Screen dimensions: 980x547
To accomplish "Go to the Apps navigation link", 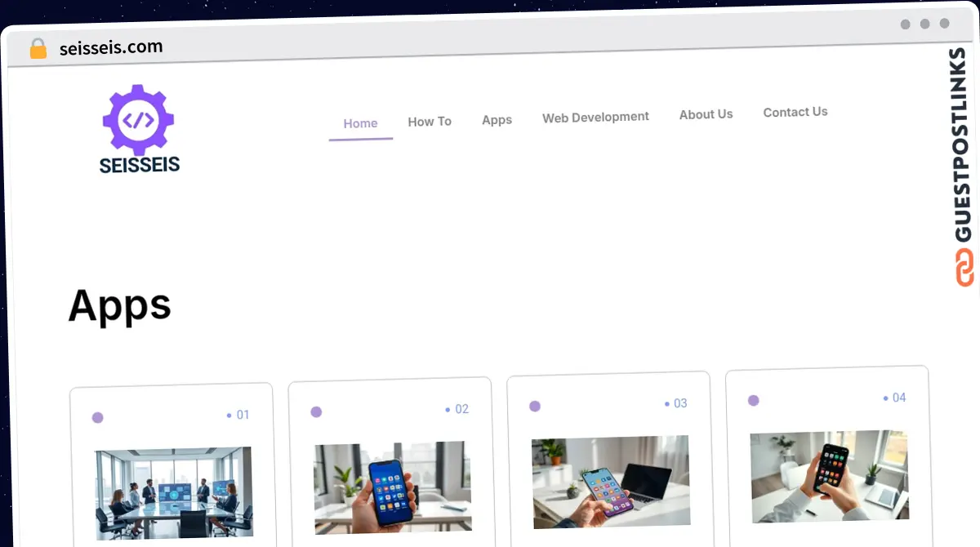I will coord(497,119).
